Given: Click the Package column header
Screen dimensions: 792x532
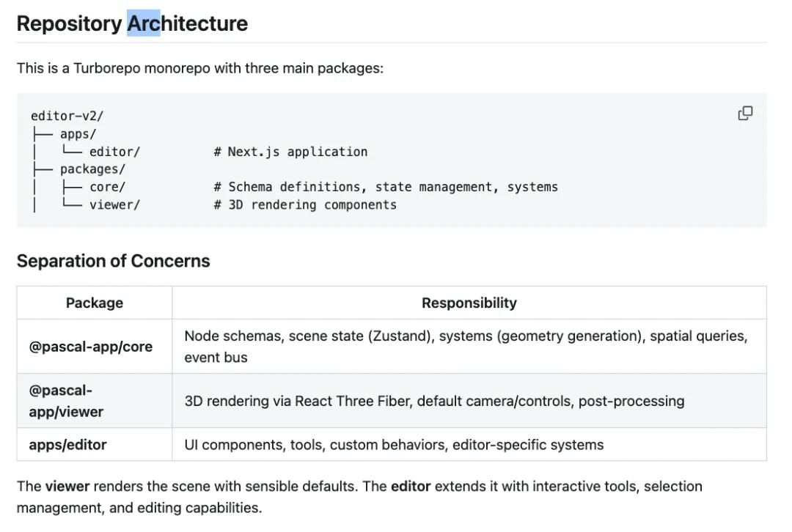Looking at the screenshot, I should pyautogui.click(x=95, y=303).
